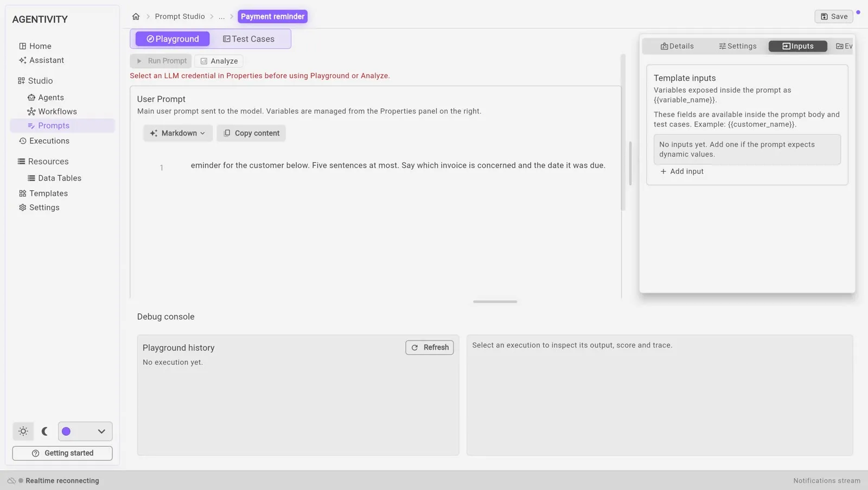Switch to light theme with sun icon
Screen dimensions: 868x490
pos(23,431)
